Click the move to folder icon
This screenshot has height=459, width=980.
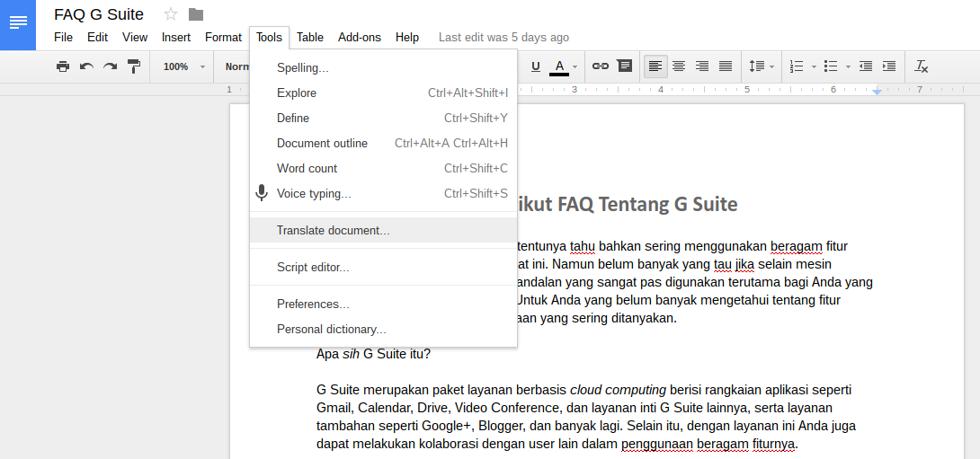196,14
